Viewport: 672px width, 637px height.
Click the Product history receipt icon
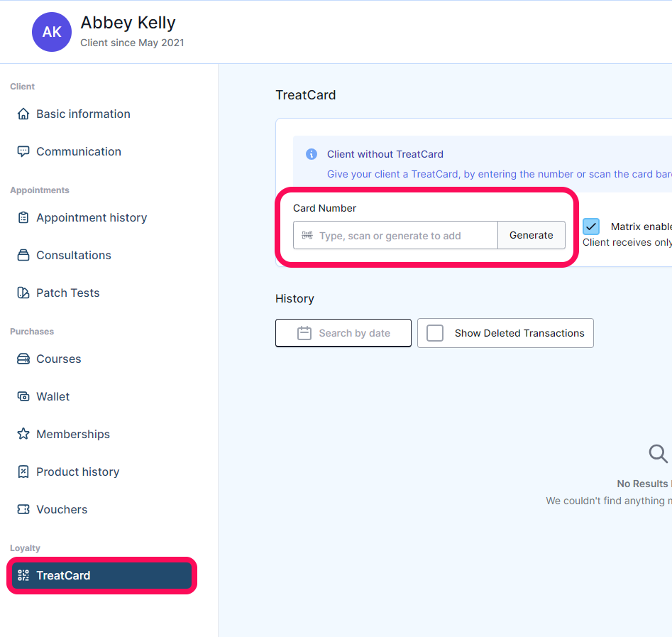(23, 472)
